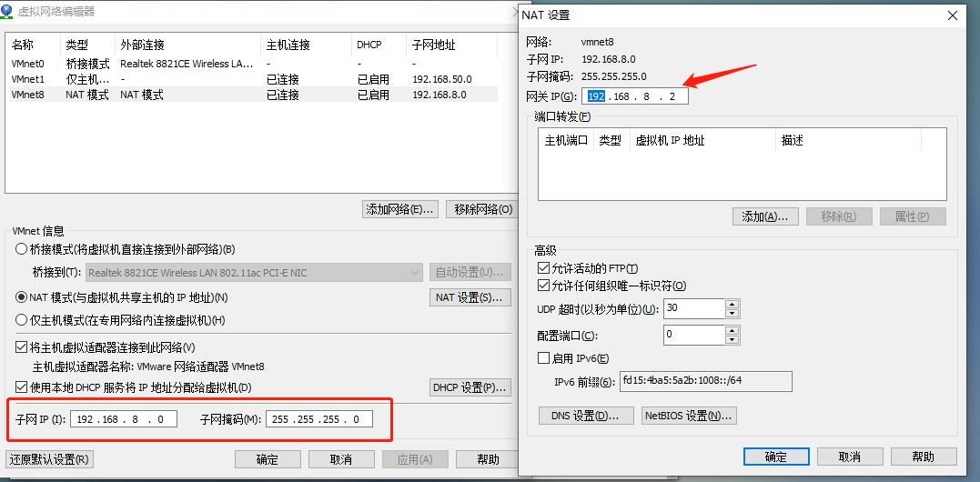Toggle 将主机虚拟适配器连接到此网络 checkbox
The height and width of the screenshot is (482, 980).
point(21,347)
